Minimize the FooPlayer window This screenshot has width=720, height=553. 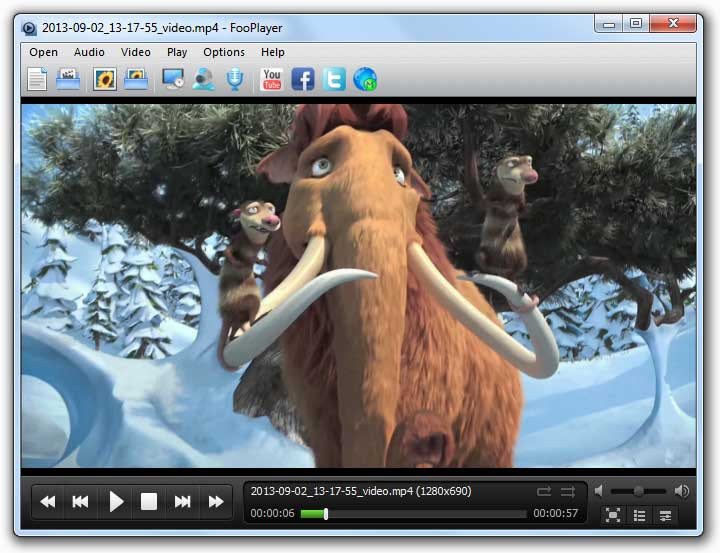[609, 24]
